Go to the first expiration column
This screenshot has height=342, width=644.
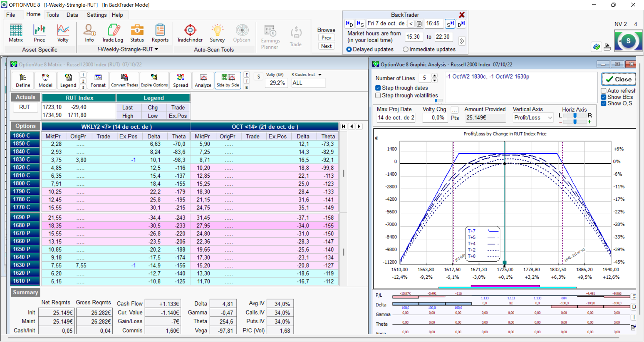(344, 126)
